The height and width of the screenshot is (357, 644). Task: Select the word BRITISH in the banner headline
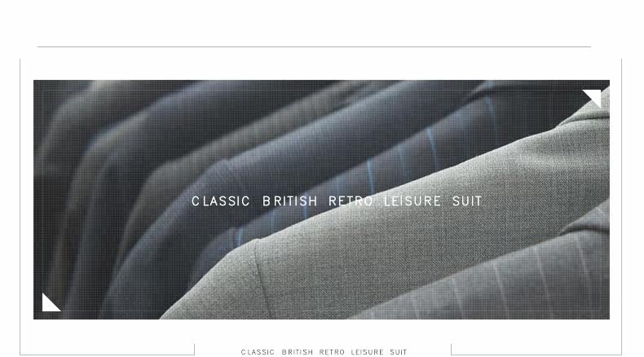289,201
